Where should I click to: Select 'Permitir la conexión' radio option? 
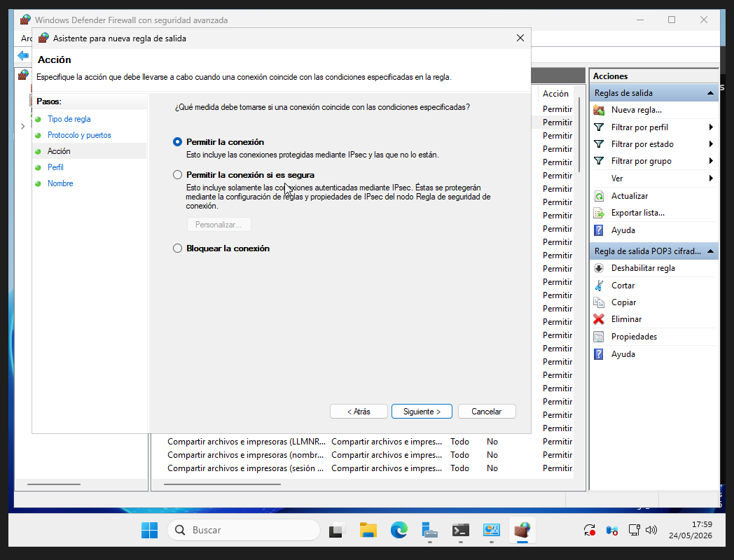point(177,142)
